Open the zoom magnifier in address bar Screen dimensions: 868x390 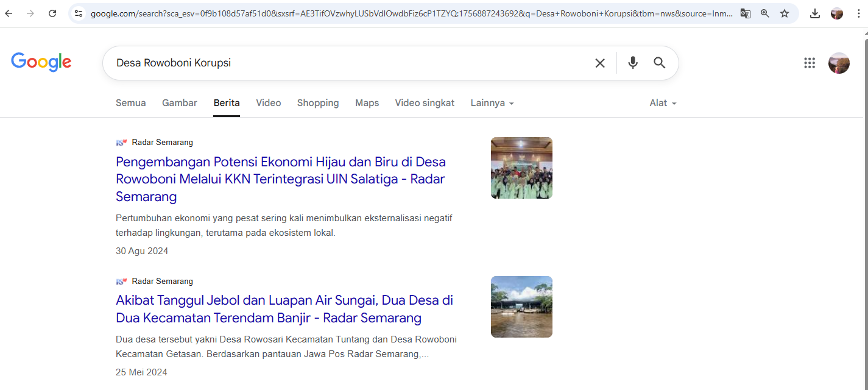[765, 13]
